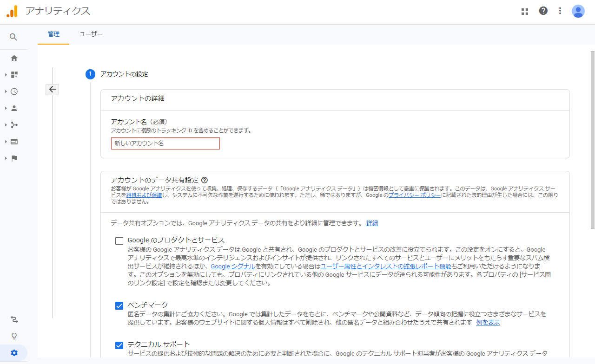Click the アカウントの詳細 heading
This screenshot has height=364, width=595.
click(138, 98)
